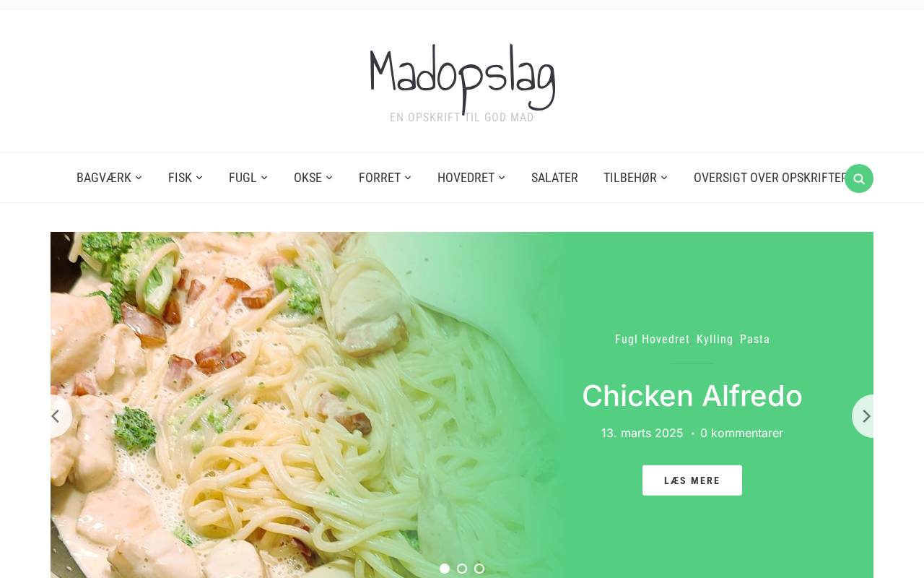The width and height of the screenshot is (924, 578).
Task: Click the Madopslag site logo
Action: 462,78
